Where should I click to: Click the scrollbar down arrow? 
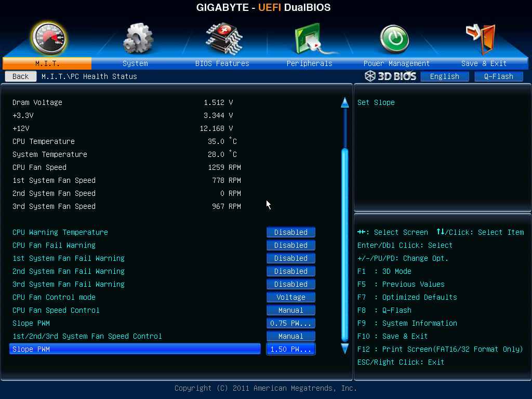point(345,349)
